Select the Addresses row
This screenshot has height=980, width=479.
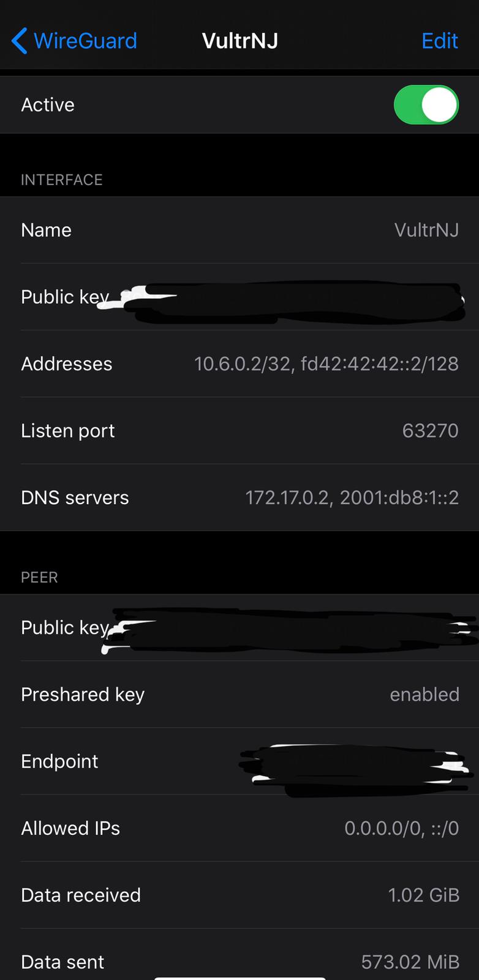(x=240, y=363)
